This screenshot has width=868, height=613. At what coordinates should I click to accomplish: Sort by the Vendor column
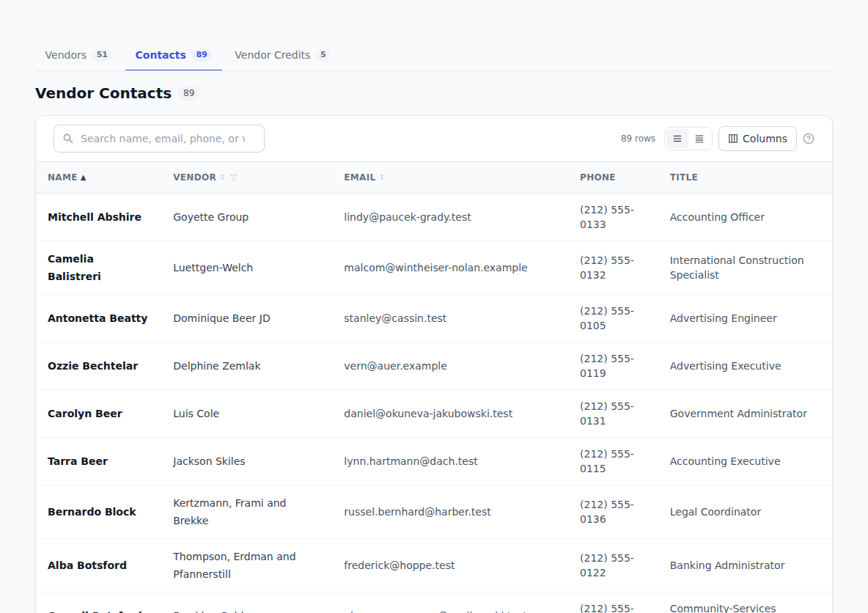(198, 177)
